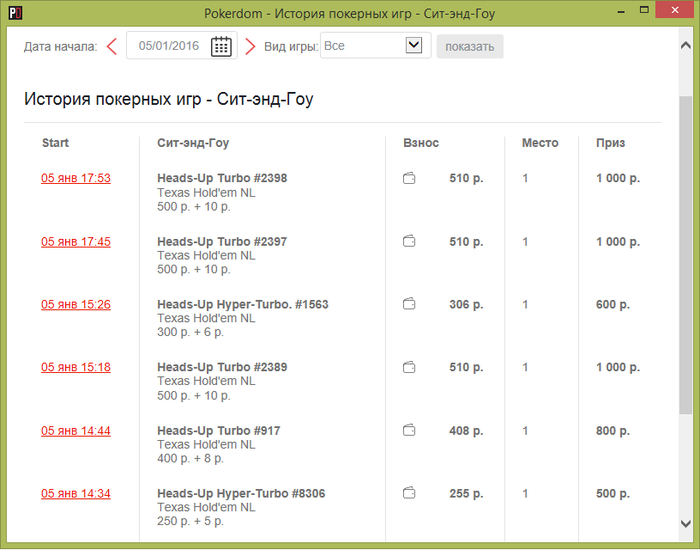Screen dimensions: 700x550
Task: Click wallet icon for Heads-Up Turbo #2389
Action: tap(409, 367)
